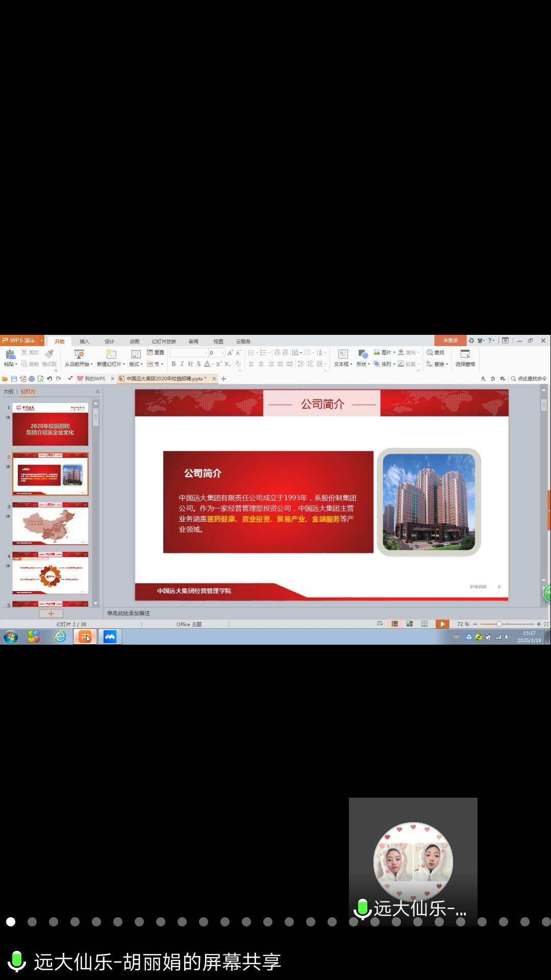Toggle italic formatting (I)

click(x=182, y=364)
